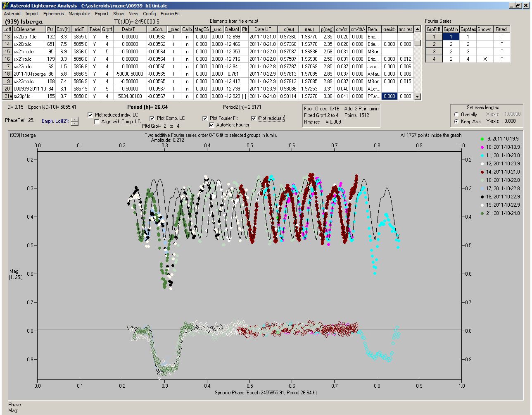Click the cyan dot for legend entry 11; 2011-10-20.0
This screenshot has width=532, height=415.
click(x=482, y=155)
